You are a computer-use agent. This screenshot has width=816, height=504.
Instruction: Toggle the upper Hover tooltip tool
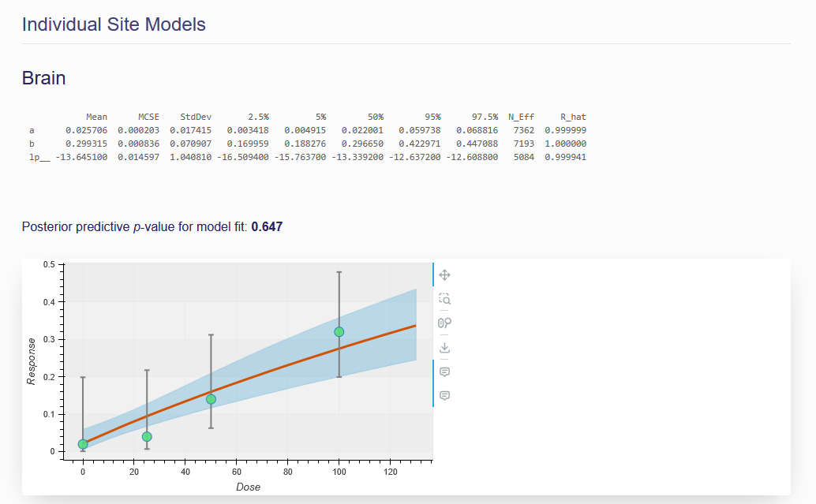(444, 371)
